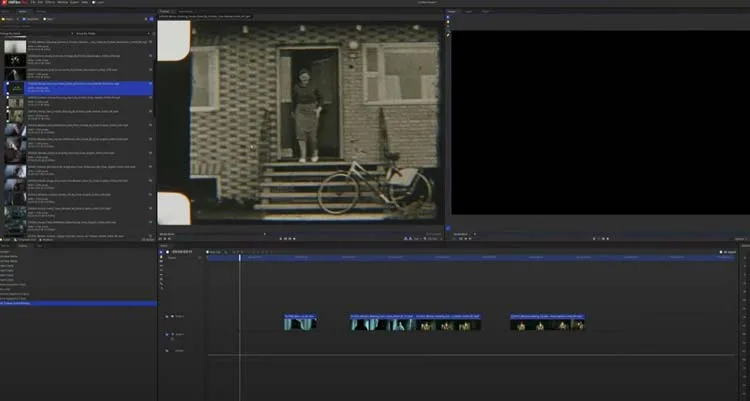
Task: Open the File menu
Action: (x=33, y=2)
